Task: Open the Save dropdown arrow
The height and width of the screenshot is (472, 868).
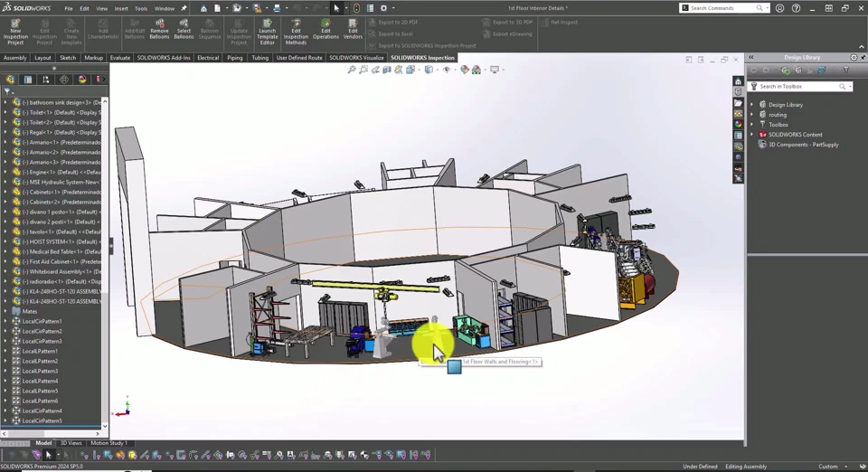Action: [266, 8]
